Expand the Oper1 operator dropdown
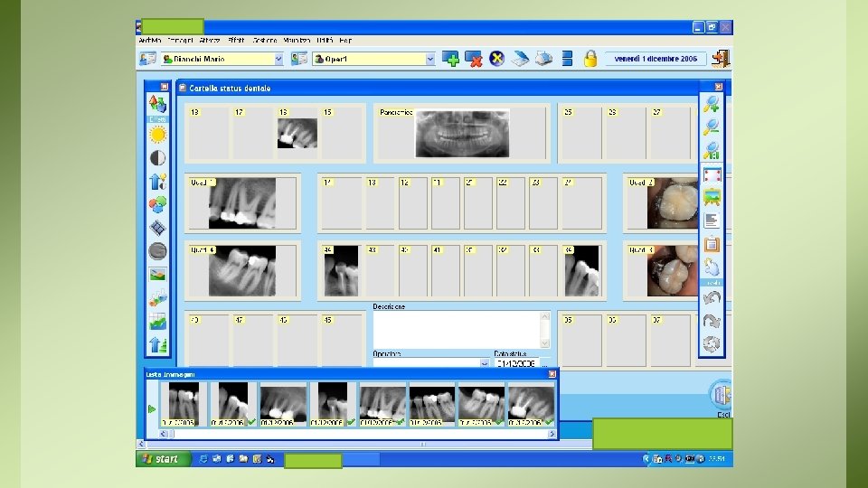The width and height of the screenshot is (868, 488). tap(430, 59)
